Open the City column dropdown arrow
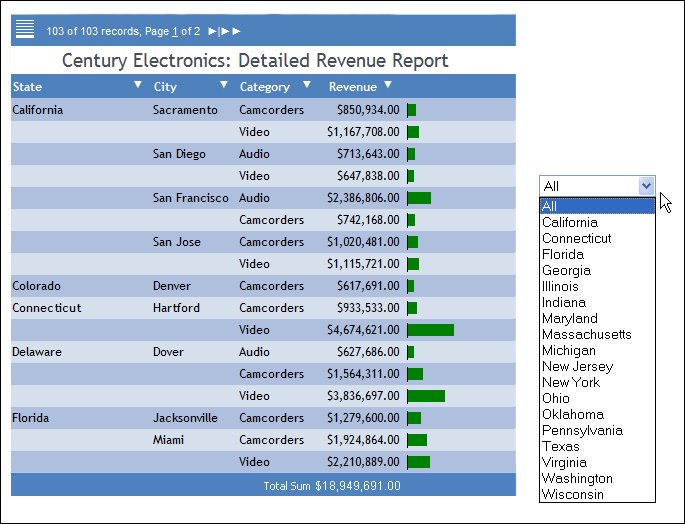The image size is (685, 524). tap(224, 85)
